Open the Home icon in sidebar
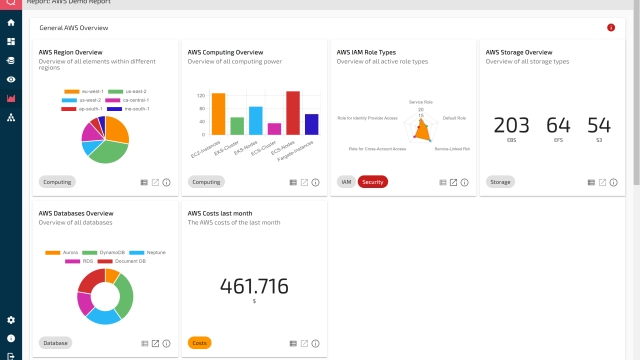This screenshot has width=640, height=360. point(11,22)
